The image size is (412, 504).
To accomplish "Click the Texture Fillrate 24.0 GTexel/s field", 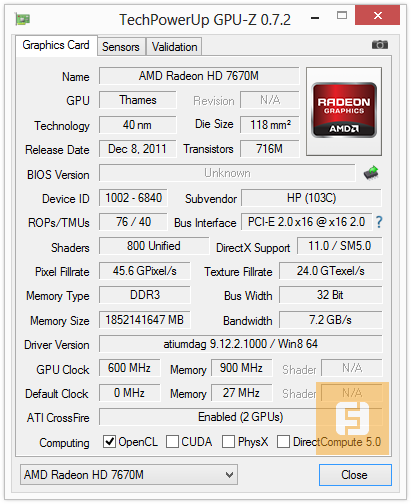I will [x=331, y=271].
